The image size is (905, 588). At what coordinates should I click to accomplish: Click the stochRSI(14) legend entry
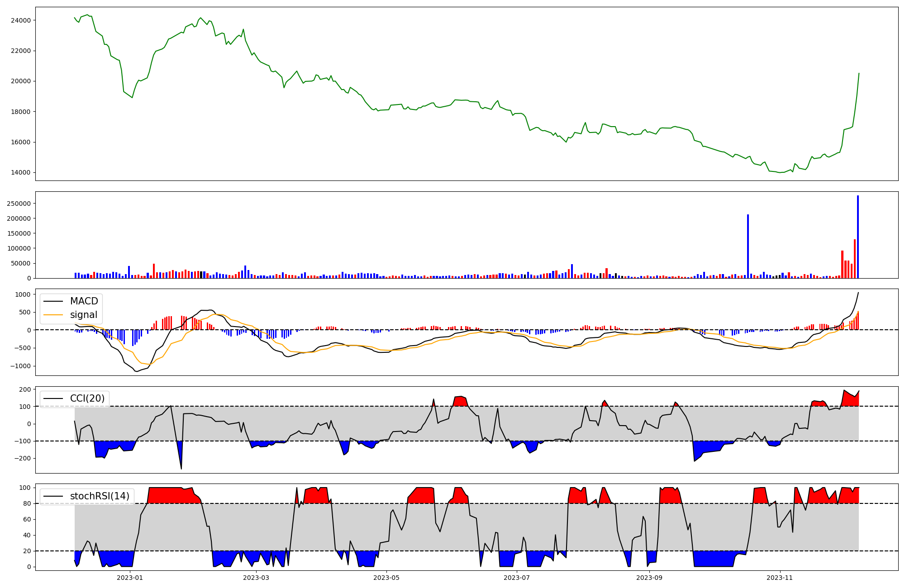click(x=99, y=496)
